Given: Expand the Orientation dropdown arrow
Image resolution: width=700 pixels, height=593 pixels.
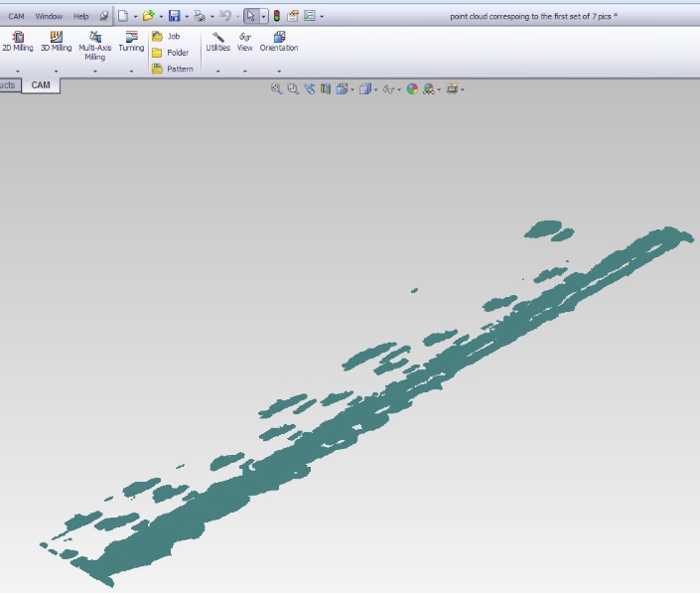Looking at the screenshot, I should 279,71.
